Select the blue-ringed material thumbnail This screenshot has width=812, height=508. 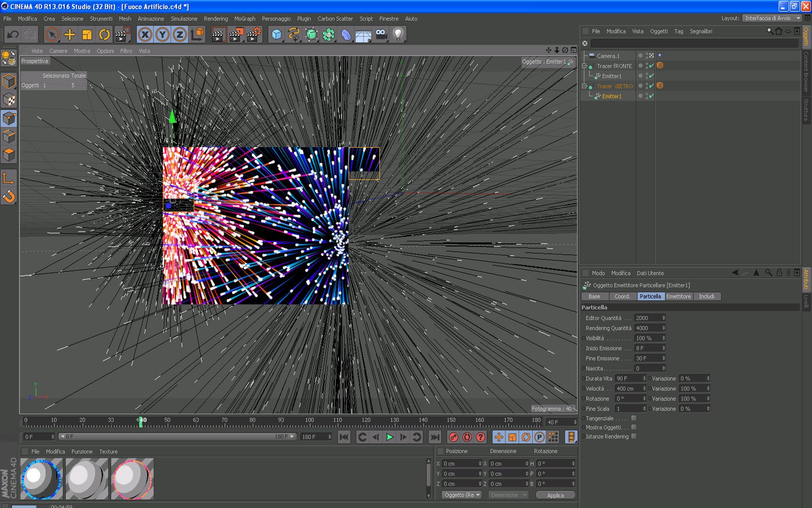[x=42, y=478]
